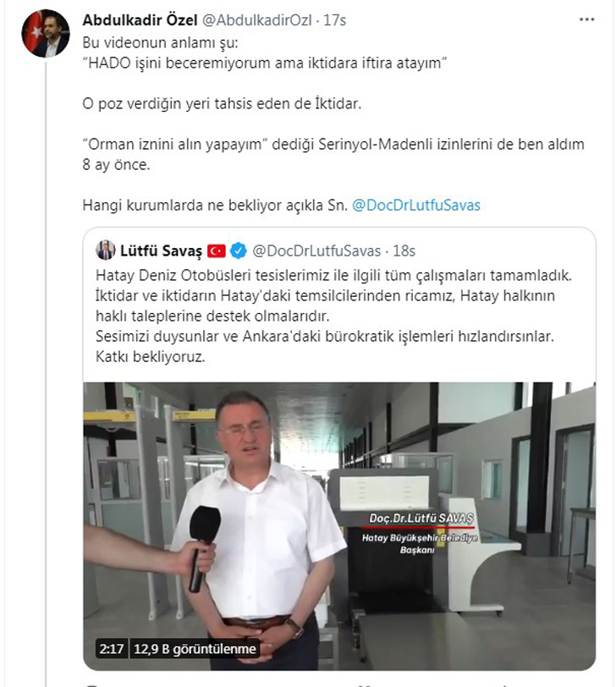Screen dimensions: 616x687
Task: Select the Orman iznini alın yapayım paragraph
Action: point(333,154)
